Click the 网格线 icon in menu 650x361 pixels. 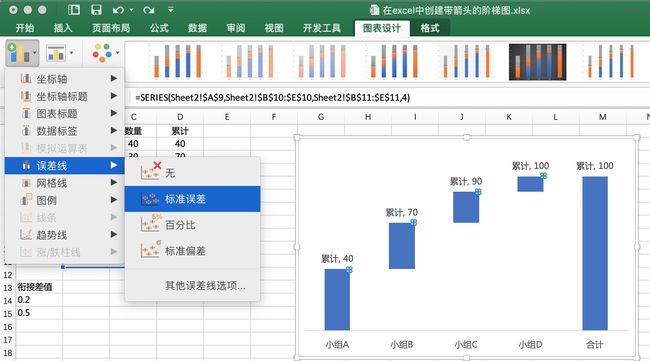point(26,183)
